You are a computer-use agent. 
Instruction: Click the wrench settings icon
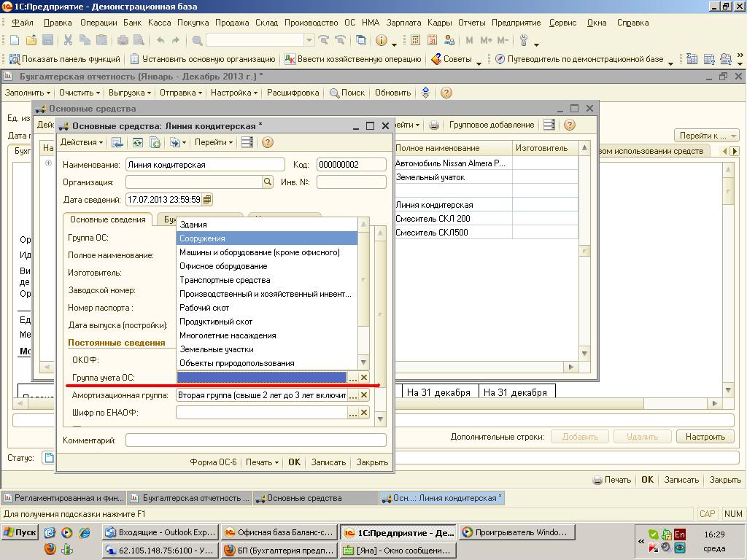(x=524, y=41)
